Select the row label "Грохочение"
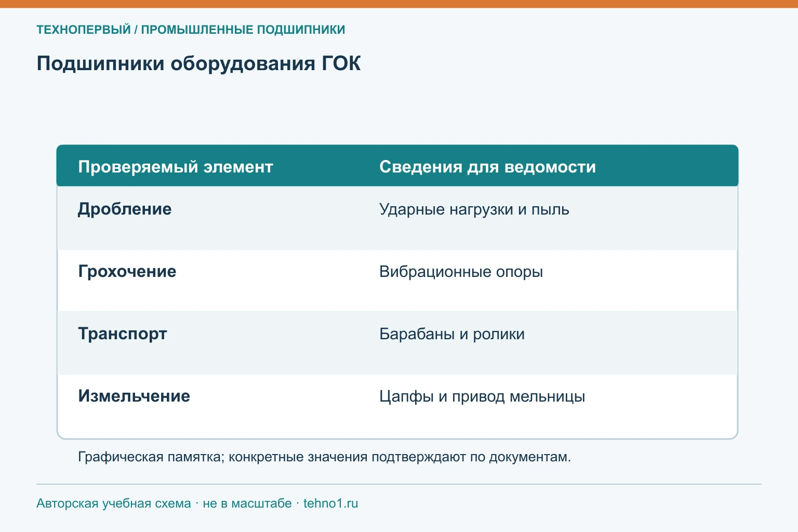798x532 pixels. click(127, 271)
